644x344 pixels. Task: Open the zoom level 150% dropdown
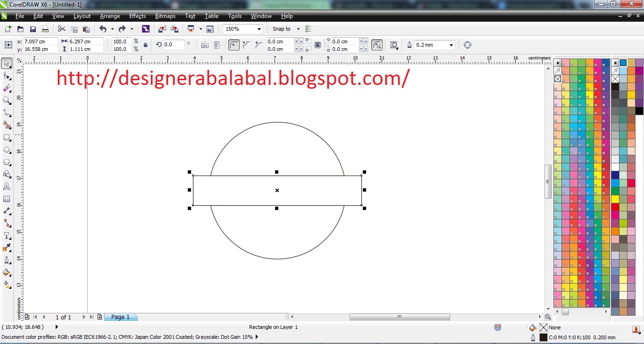tap(259, 29)
